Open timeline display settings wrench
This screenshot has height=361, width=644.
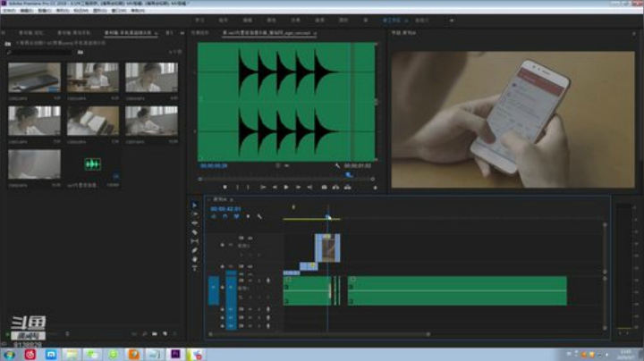[259, 216]
